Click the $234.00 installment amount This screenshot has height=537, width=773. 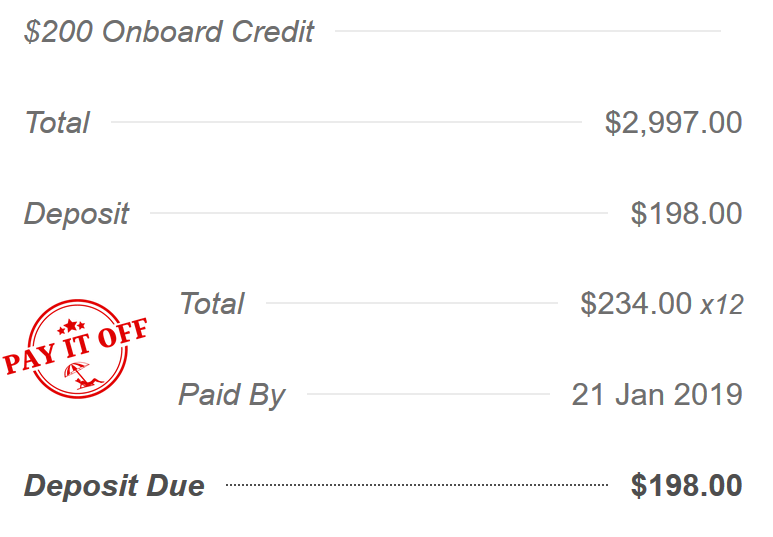click(635, 303)
